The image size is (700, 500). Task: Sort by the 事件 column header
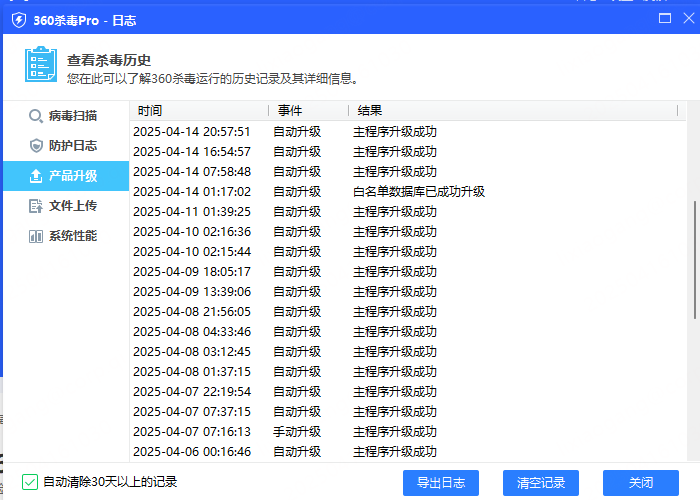point(308,110)
